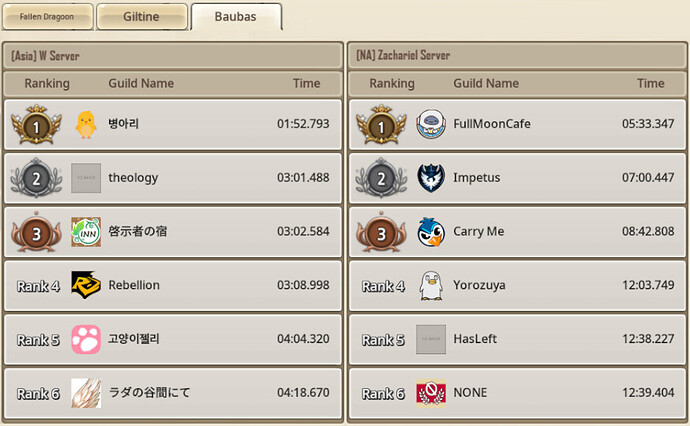Viewport: 690px width, 426px height.
Task: Click the FullMoonCafe guild emblem
Action: (431, 125)
